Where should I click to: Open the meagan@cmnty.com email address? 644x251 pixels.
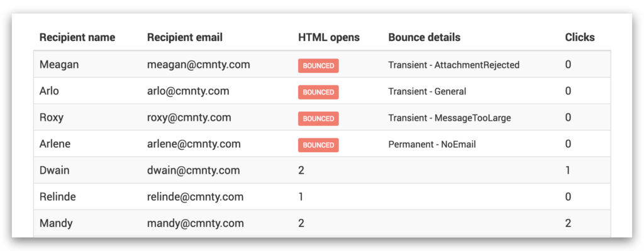coord(199,65)
